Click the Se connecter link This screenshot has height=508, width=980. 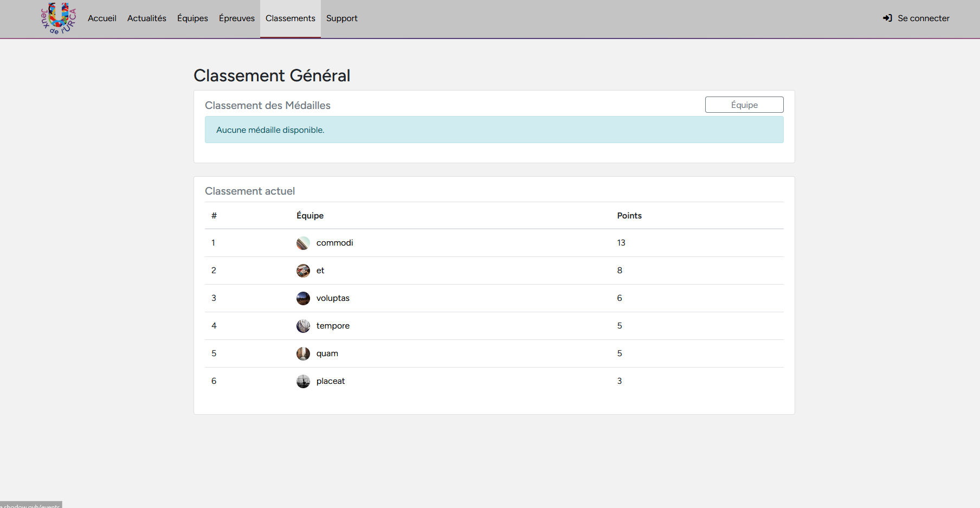(923, 18)
